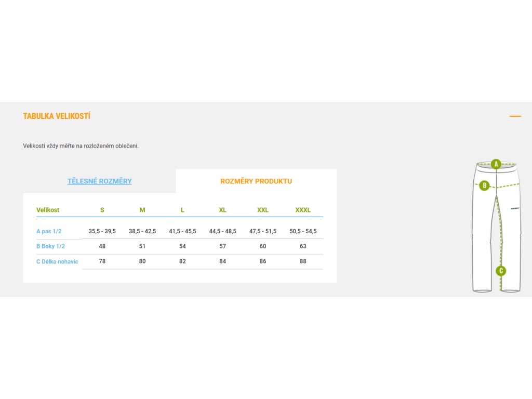Click the L size column header
532x399 pixels.
(182, 210)
